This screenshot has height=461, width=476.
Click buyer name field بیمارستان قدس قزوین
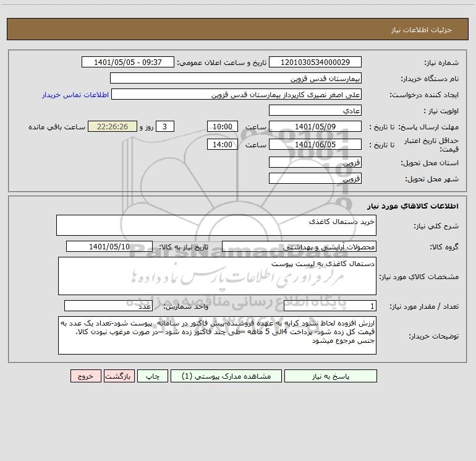pos(236,79)
